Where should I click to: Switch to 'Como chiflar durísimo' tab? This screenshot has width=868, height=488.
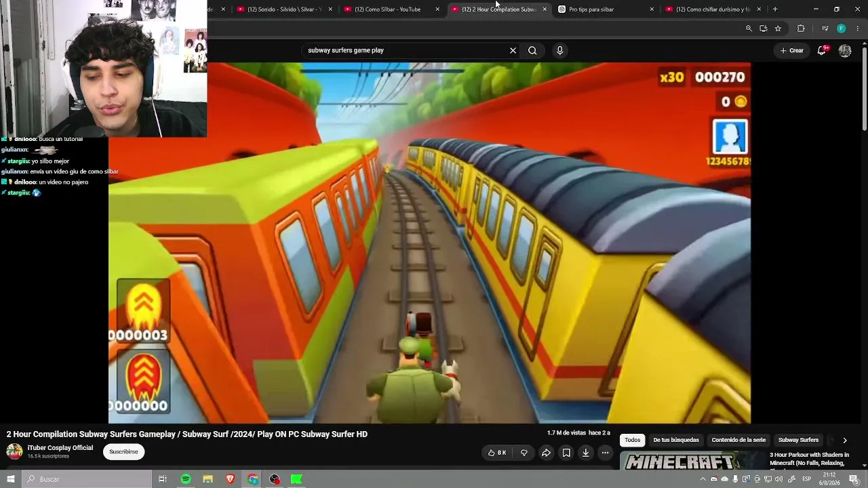coord(713,9)
